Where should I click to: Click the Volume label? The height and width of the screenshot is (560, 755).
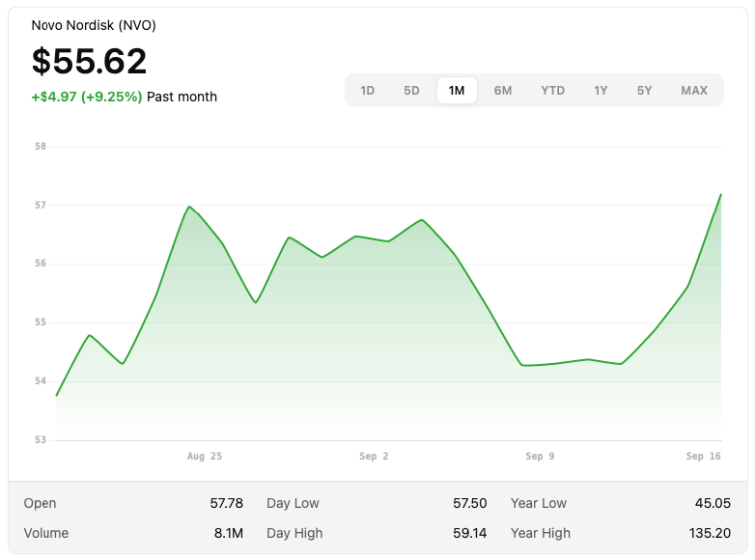[x=46, y=533]
